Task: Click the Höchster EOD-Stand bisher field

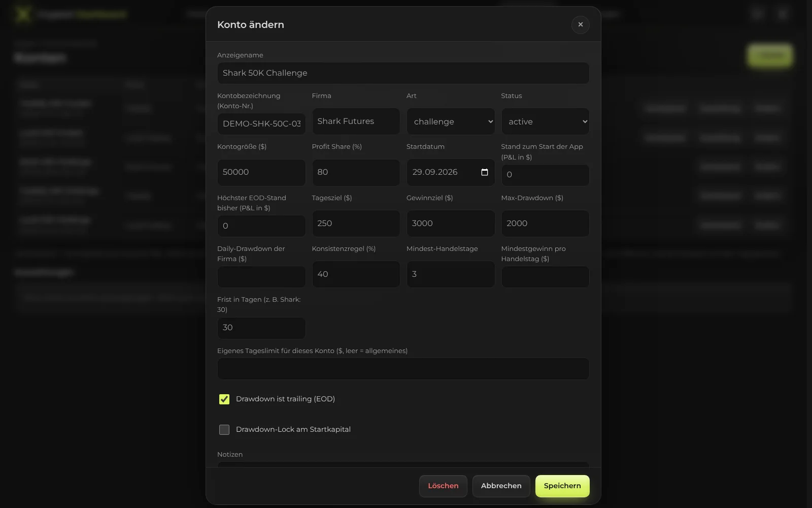Action: coord(261,226)
